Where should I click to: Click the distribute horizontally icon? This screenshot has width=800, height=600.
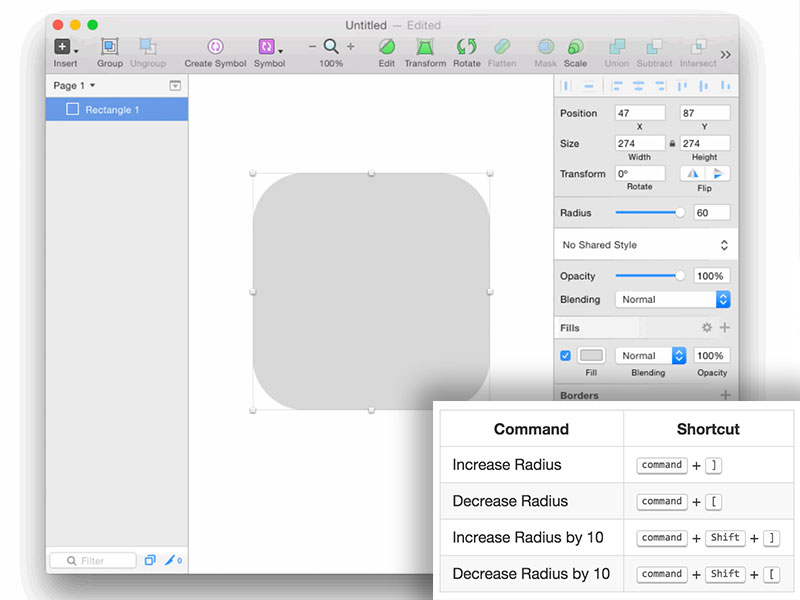(x=565, y=86)
